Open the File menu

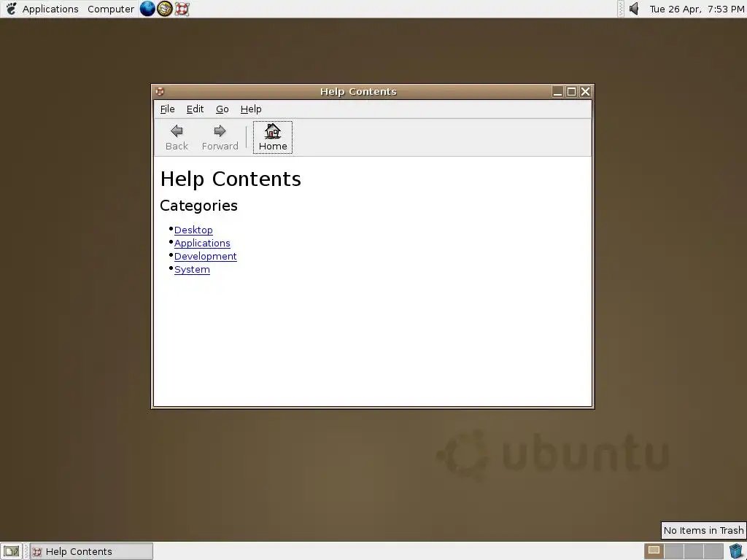coord(167,109)
